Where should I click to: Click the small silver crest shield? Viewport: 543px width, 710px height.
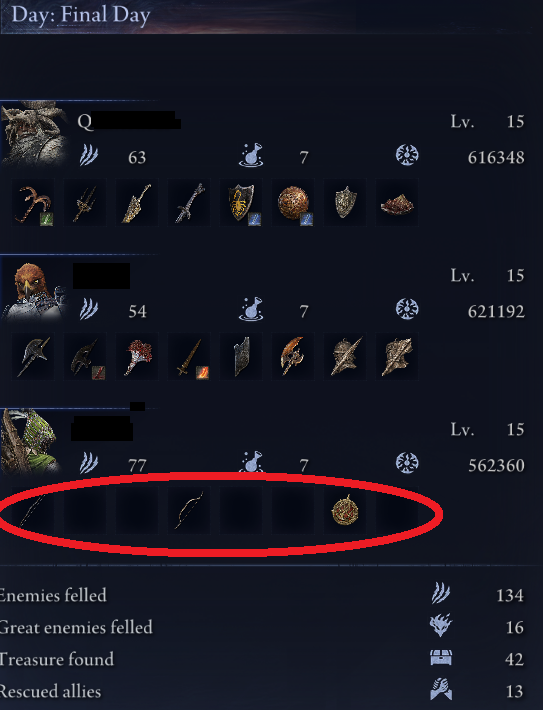345,202
